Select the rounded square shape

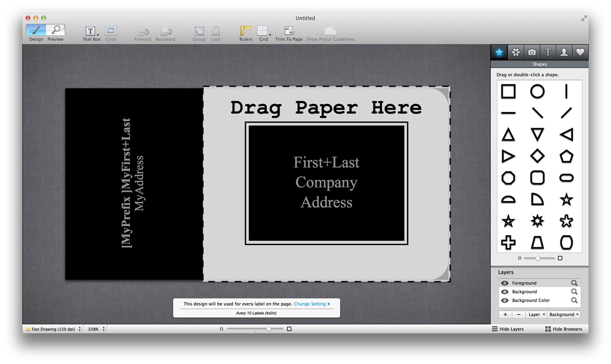[x=537, y=178]
